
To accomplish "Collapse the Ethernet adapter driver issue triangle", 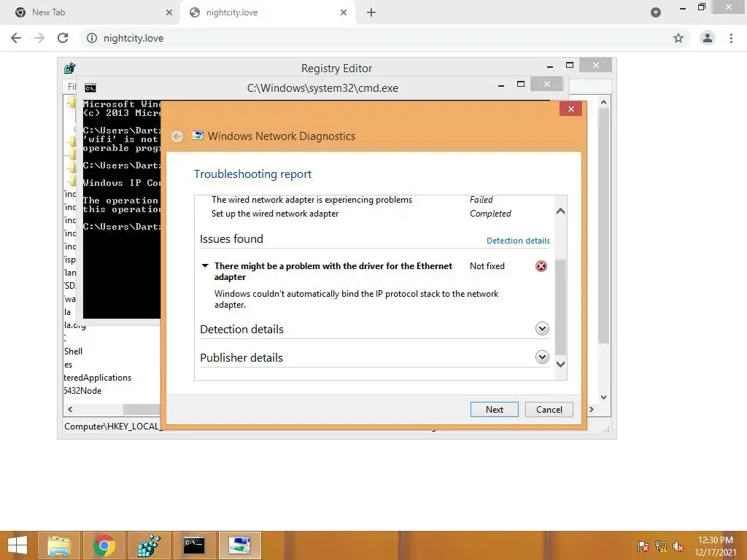I will tap(205, 265).
